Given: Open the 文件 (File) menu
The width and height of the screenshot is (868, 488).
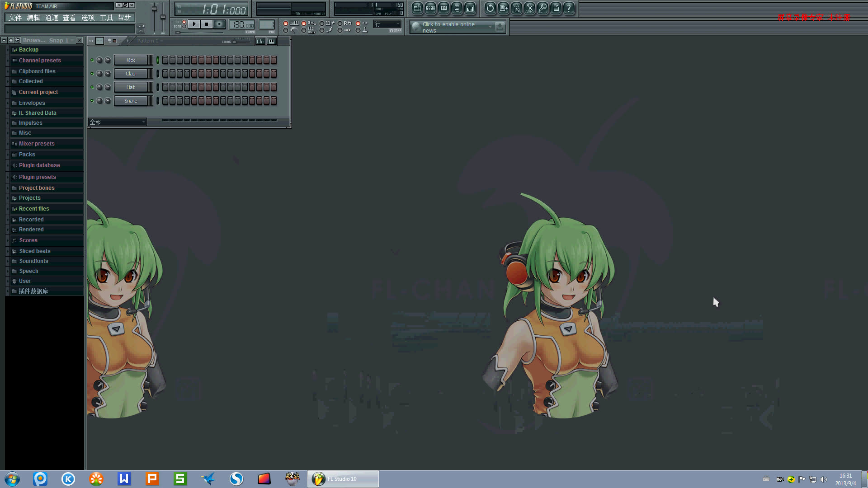Looking at the screenshot, I should coord(15,17).
